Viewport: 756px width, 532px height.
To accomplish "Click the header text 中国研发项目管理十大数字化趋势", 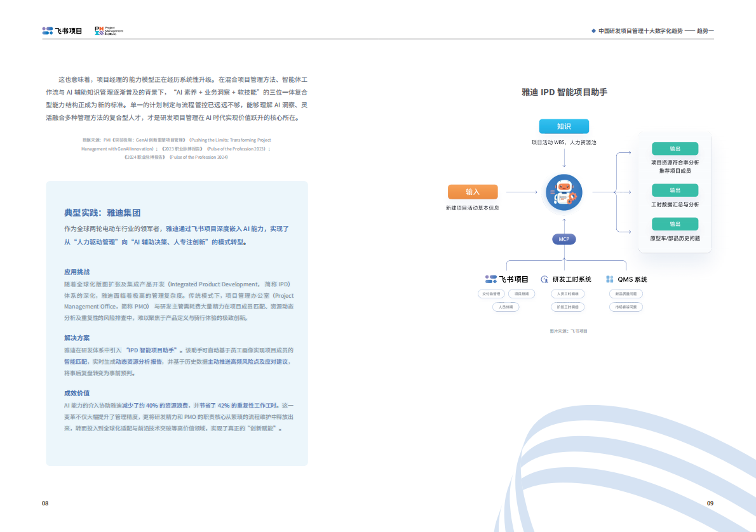I will pyautogui.click(x=640, y=31).
